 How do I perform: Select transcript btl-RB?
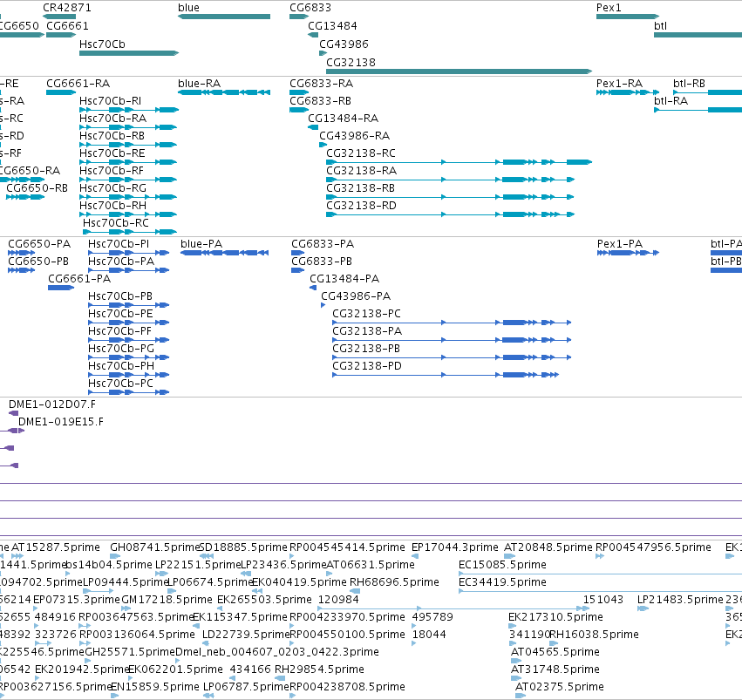point(707,92)
